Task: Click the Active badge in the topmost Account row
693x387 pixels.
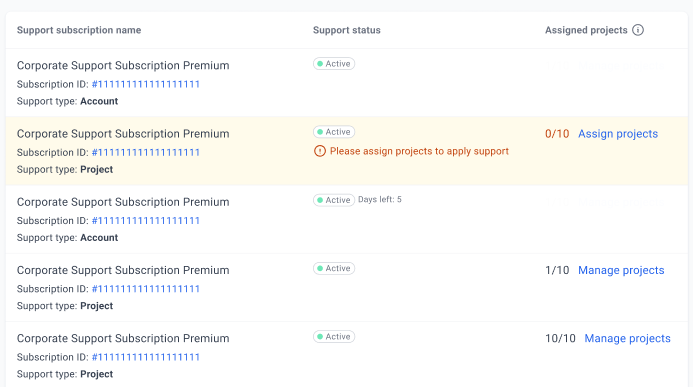Action: (x=334, y=64)
